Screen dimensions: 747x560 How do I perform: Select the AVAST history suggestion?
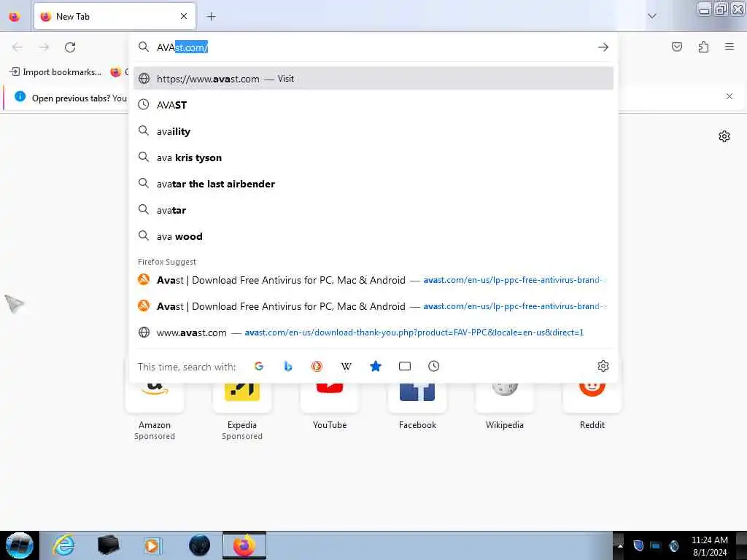373,105
